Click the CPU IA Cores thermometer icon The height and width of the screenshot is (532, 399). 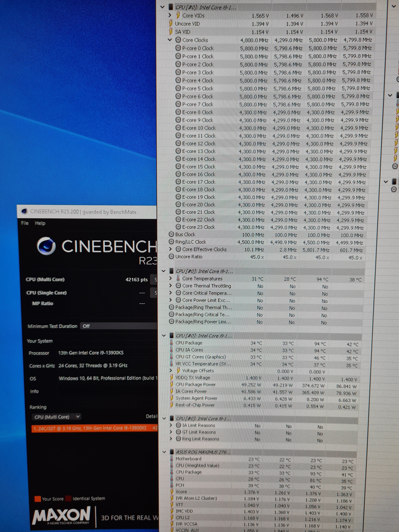tap(172, 350)
